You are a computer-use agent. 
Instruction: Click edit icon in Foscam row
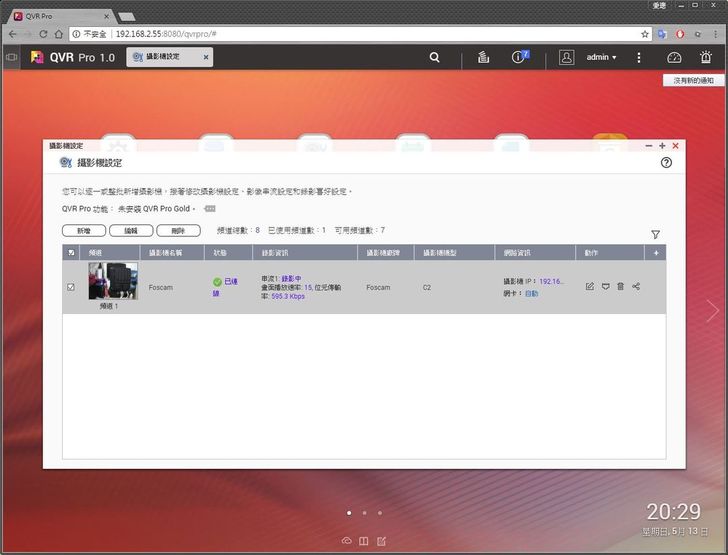pos(589,287)
